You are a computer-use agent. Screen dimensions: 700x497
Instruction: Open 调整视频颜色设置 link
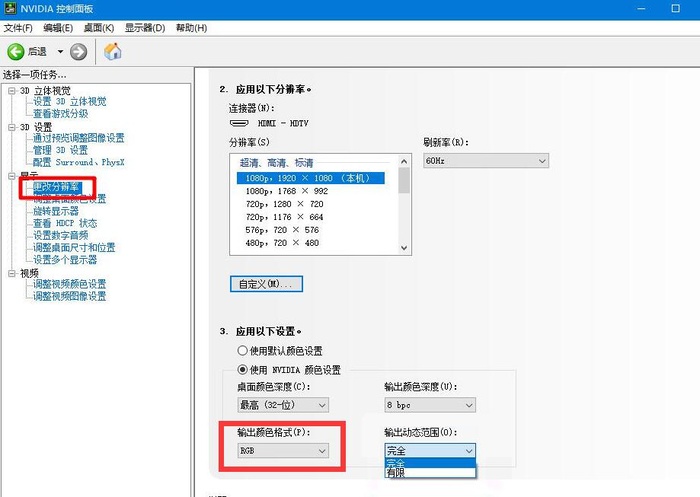(70, 284)
